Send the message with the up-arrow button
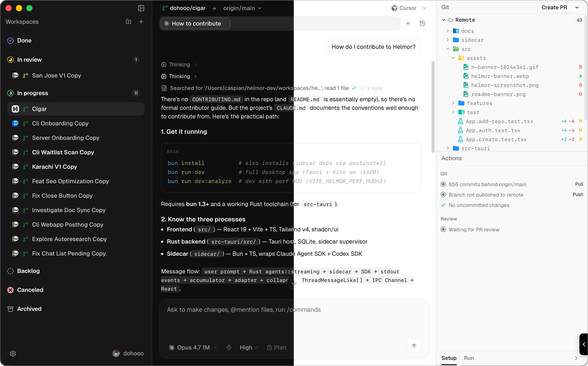 click(414, 346)
